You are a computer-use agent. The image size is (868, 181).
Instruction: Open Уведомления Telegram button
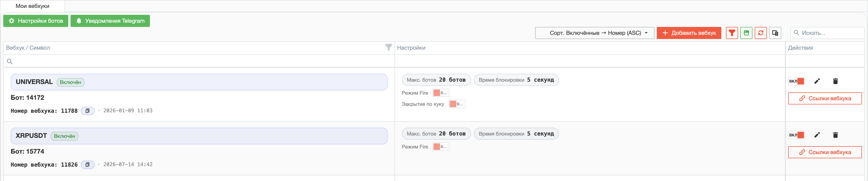[x=110, y=21]
